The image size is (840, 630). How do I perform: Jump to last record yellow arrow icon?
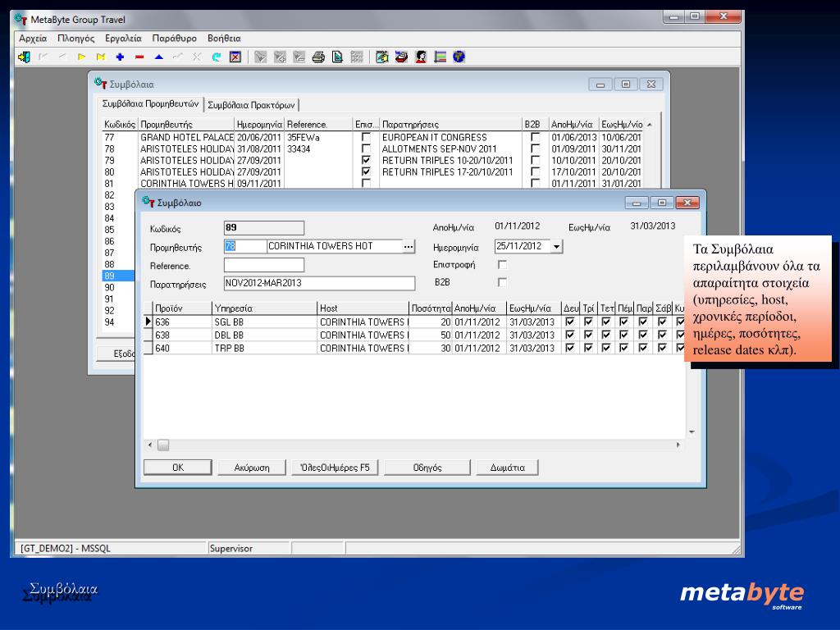tap(101, 57)
